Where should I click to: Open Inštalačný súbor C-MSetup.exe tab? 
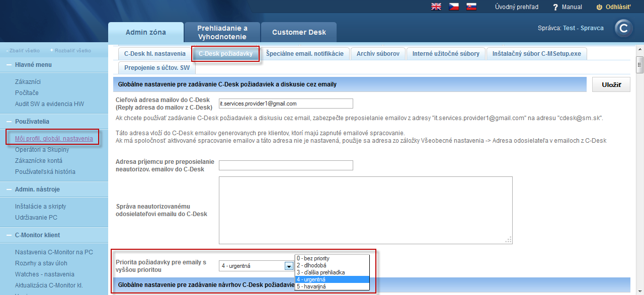537,53
